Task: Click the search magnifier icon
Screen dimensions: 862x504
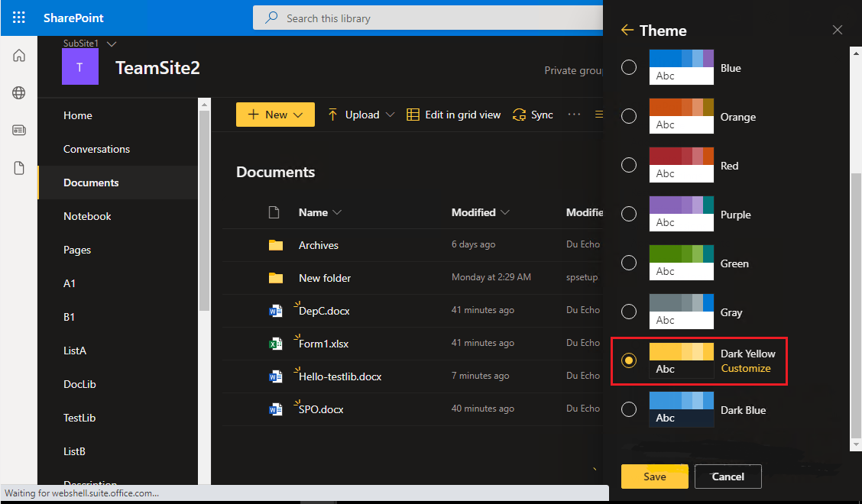Action: click(271, 18)
